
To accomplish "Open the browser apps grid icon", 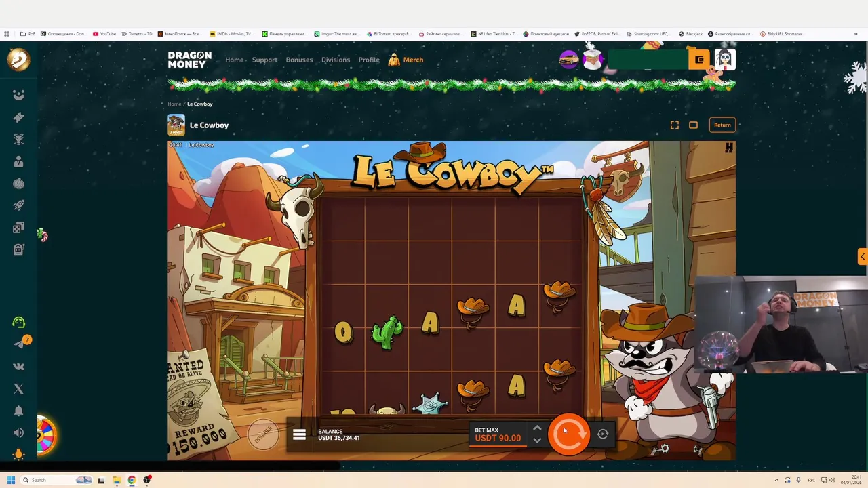I will 7,34.
